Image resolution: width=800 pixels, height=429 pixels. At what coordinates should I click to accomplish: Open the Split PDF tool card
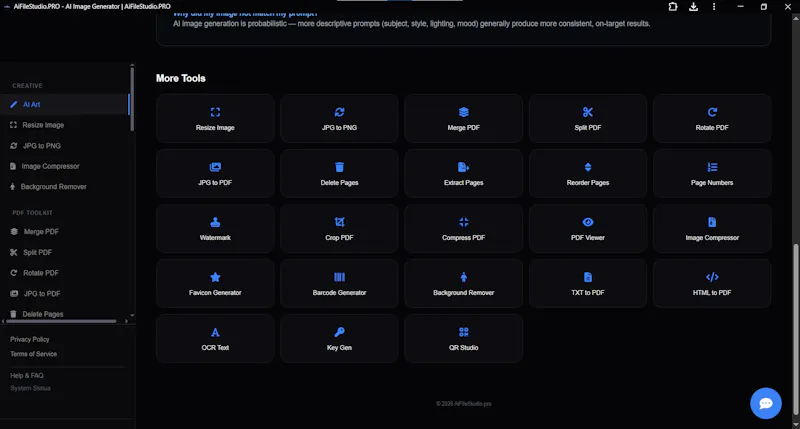[x=588, y=118]
